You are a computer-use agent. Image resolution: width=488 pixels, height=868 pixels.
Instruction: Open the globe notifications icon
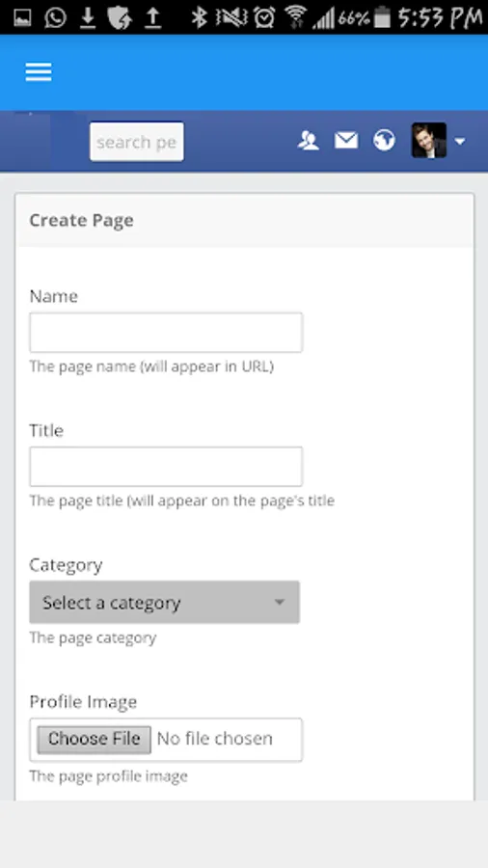384,141
